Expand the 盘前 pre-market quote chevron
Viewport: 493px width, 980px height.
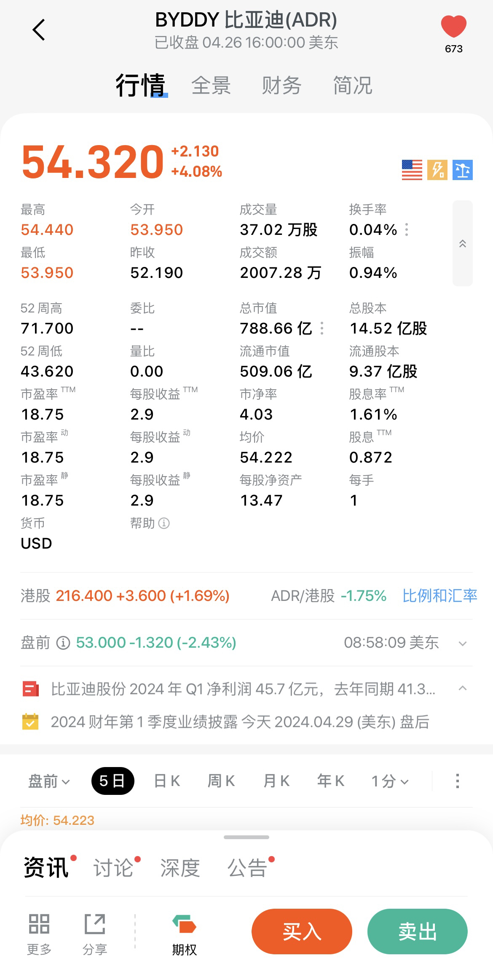[x=462, y=643]
